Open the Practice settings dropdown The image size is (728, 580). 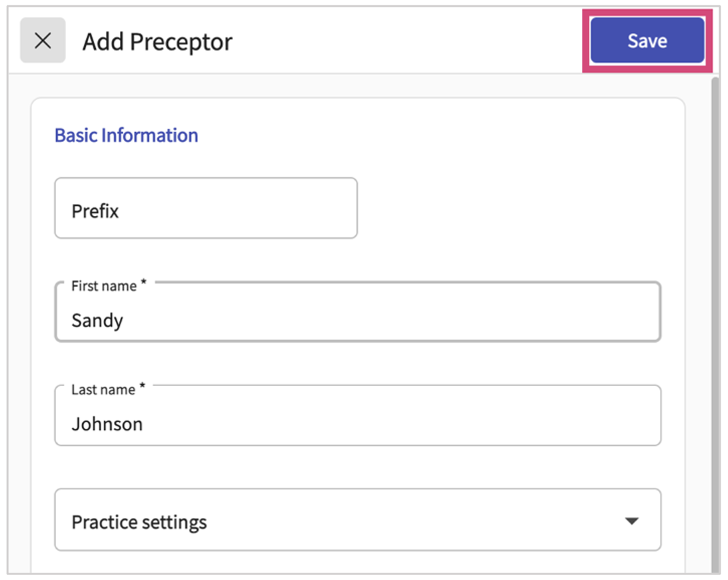(x=357, y=521)
